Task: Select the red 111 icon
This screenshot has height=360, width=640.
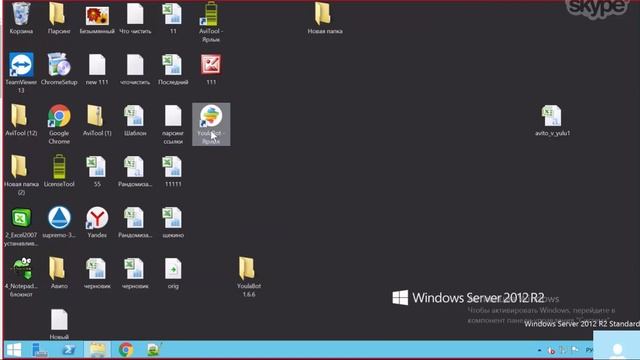Action: [x=211, y=69]
